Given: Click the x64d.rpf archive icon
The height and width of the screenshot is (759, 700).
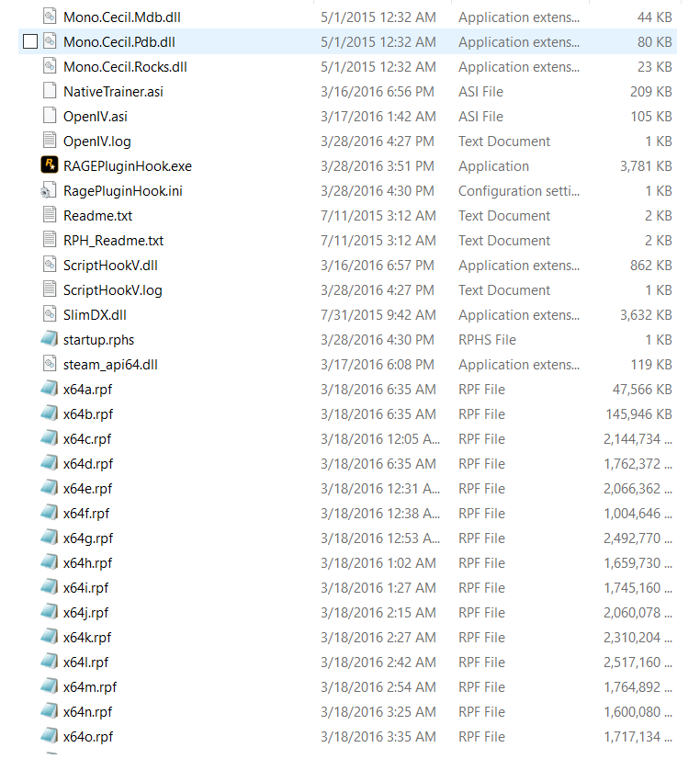Looking at the screenshot, I should point(50,463).
